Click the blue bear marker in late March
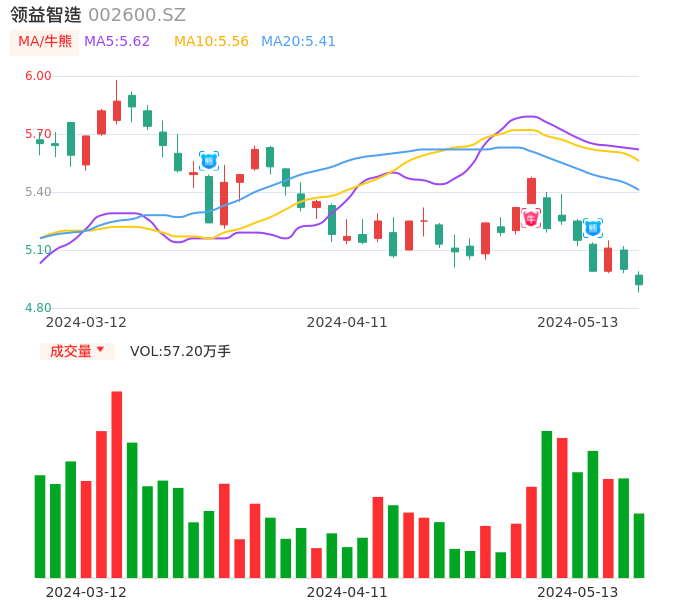This screenshot has width=686, height=606. [x=209, y=161]
